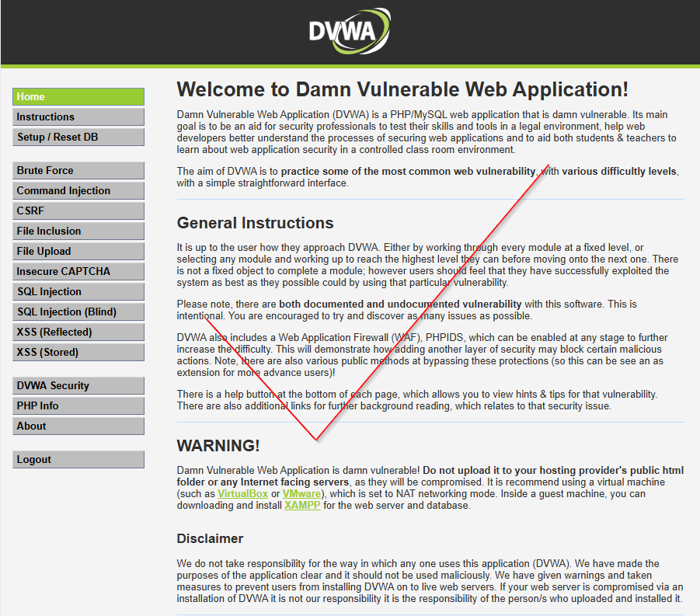Image resolution: width=700 pixels, height=616 pixels.
Task: Go to the Instructions page
Action: (x=78, y=117)
